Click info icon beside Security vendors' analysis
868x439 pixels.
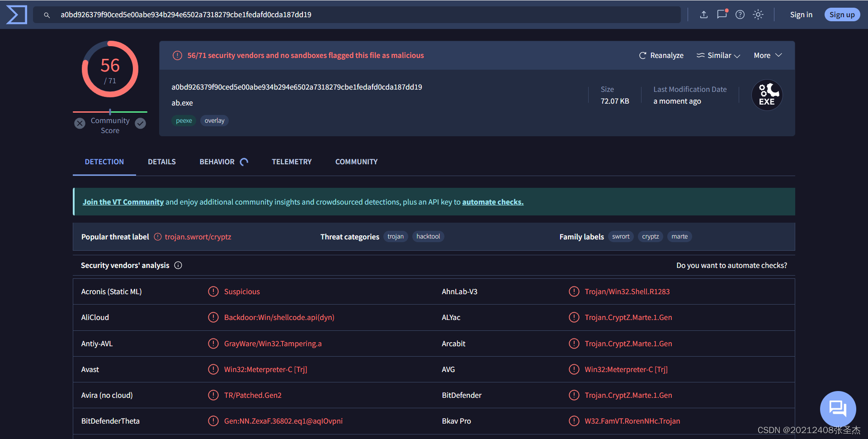[x=178, y=265]
